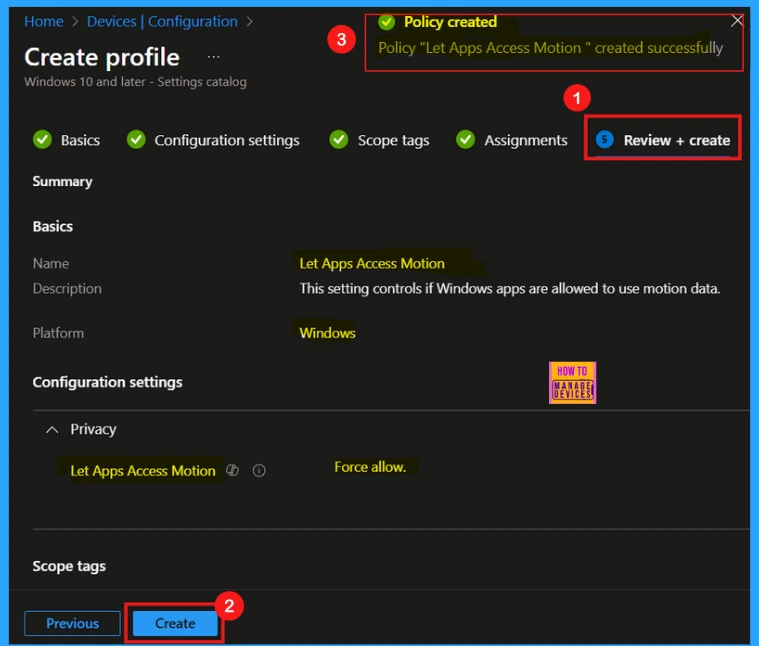Click the notification message 'created successfully'
Image resolution: width=759 pixels, height=646 pixels.
(659, 48)
